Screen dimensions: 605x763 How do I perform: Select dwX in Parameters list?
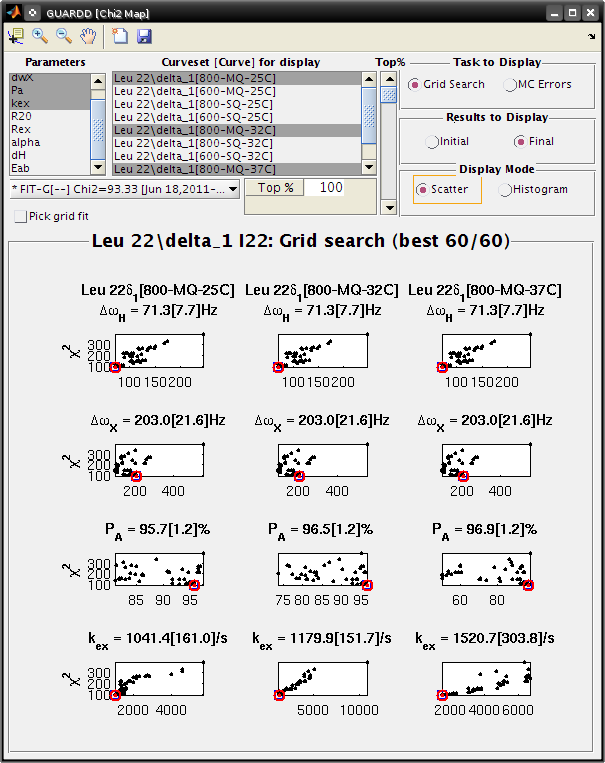(50, 77)
